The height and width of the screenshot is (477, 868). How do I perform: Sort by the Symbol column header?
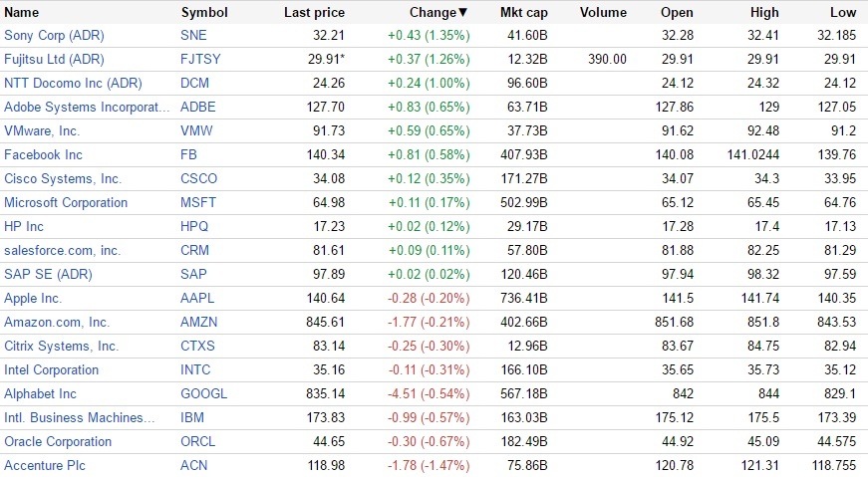click(204, 13)
